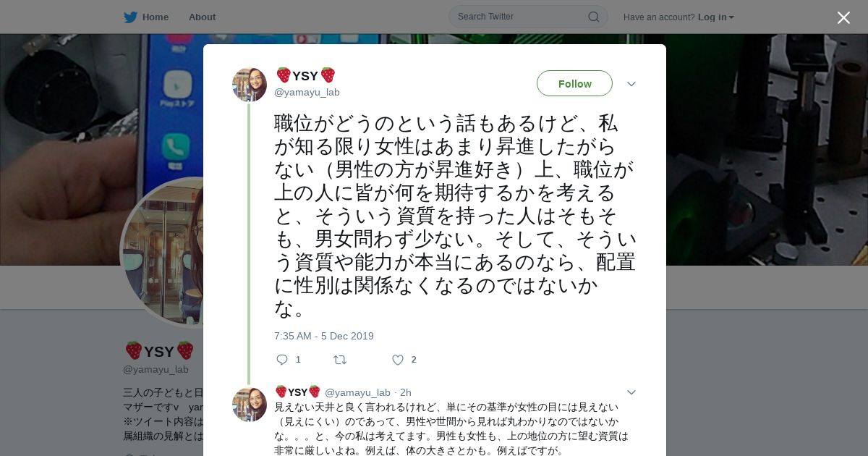Click the 2h timestamp on reply
Screen dimensions: 868x456
(406, 392)
